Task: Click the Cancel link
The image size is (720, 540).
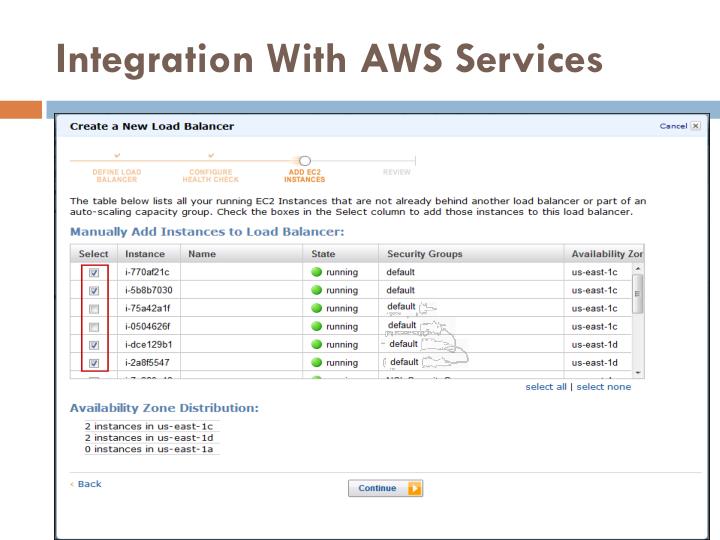Action: coord(673,126)
